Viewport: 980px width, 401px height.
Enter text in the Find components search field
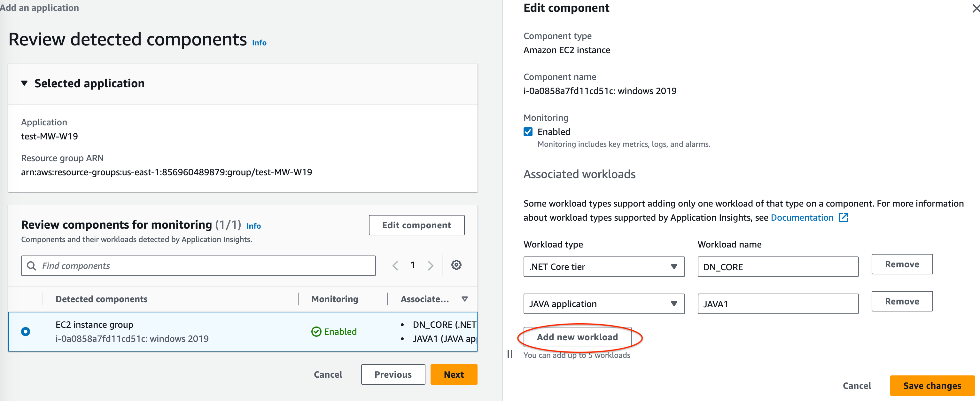click(199, 266)
